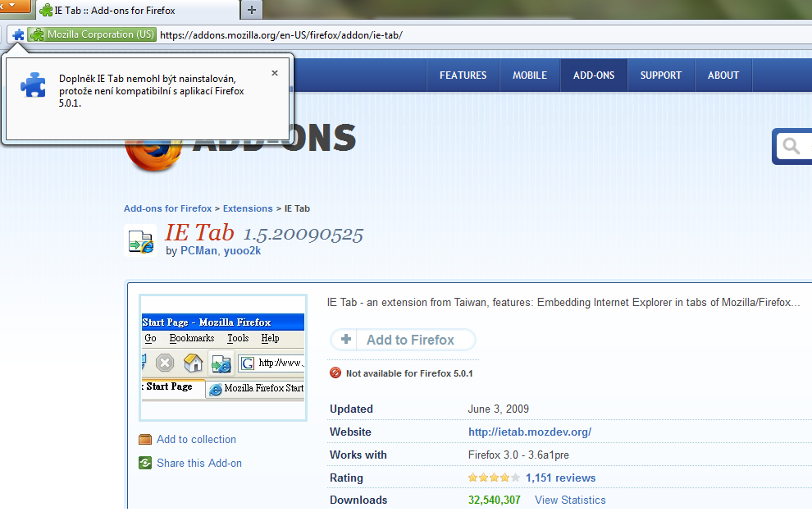Click the add-on description starting 'IE Tab - an extension'

coord(563,303)
